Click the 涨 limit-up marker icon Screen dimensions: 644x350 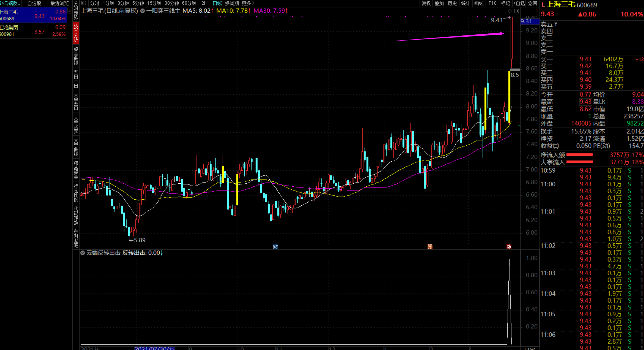click(509, 246)
